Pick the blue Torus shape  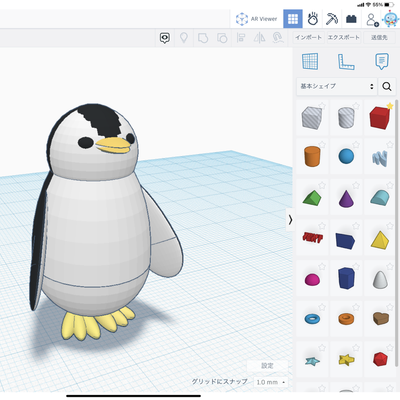pos(312,319)
